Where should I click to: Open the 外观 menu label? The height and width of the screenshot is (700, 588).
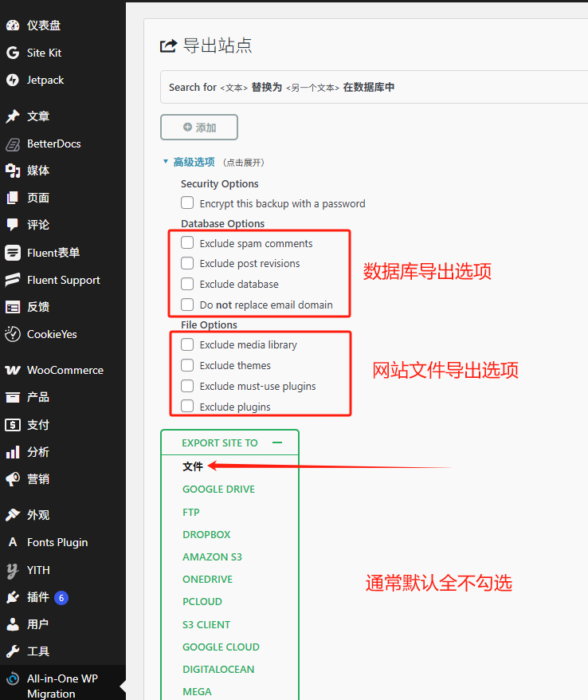tap(38, 515)
